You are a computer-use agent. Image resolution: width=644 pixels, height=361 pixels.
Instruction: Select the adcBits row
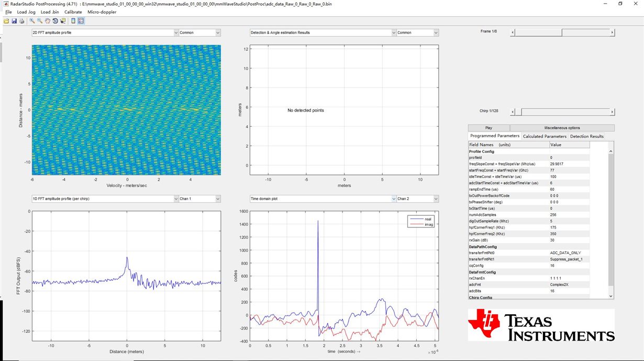click(x=529, y=291)
